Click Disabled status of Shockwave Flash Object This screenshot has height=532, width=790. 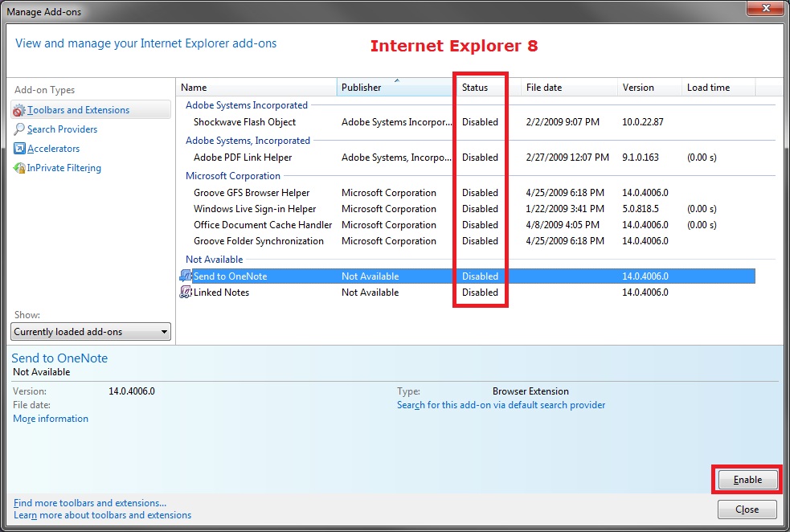(480, 122)
